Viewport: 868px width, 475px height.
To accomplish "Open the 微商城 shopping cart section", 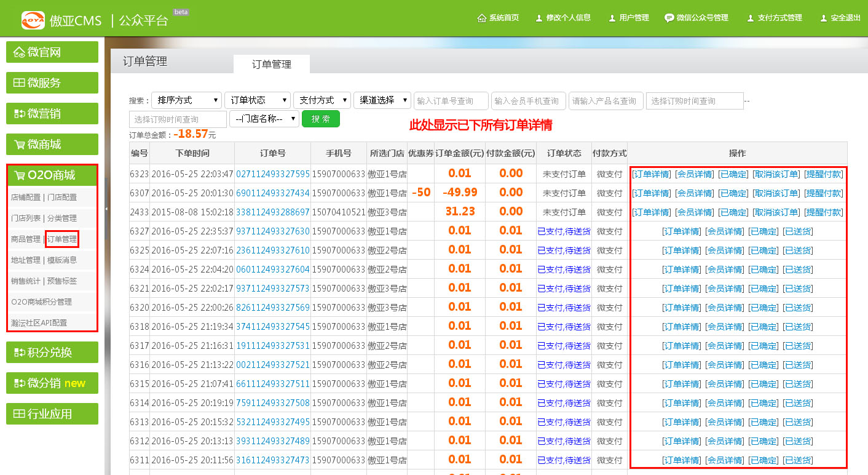I will [52, 145].
